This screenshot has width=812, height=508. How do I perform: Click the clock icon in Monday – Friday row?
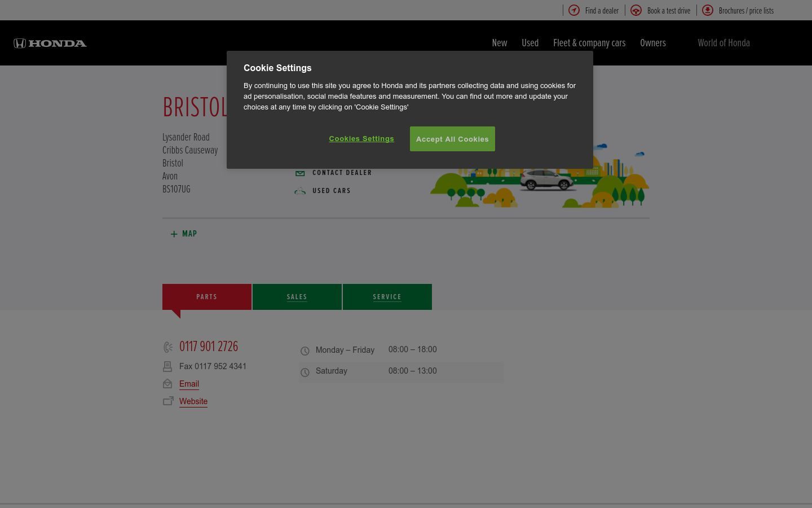point(305,351)
